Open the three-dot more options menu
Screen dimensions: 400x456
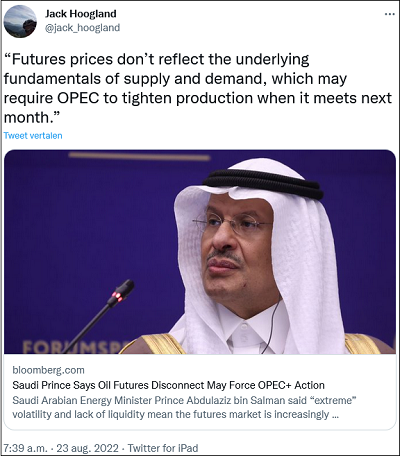click(389, 14)
